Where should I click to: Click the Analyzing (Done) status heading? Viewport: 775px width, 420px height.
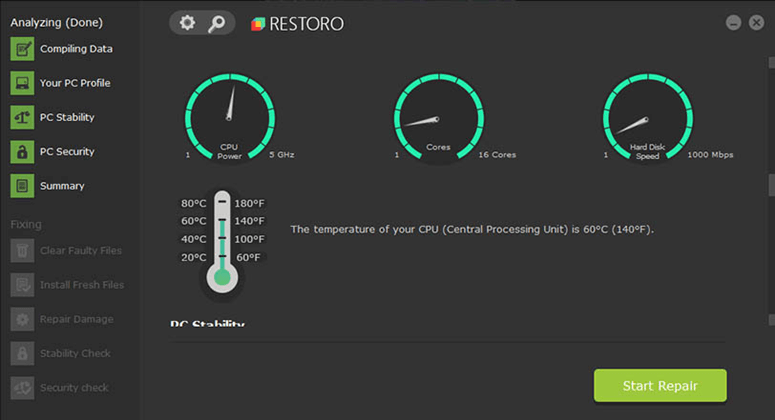[57, 22]
